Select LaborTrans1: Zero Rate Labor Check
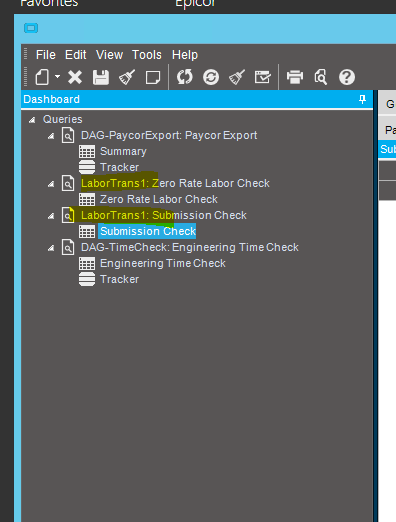Image resolution: width=396 pixels, height=522 pixels. point(175,183)
